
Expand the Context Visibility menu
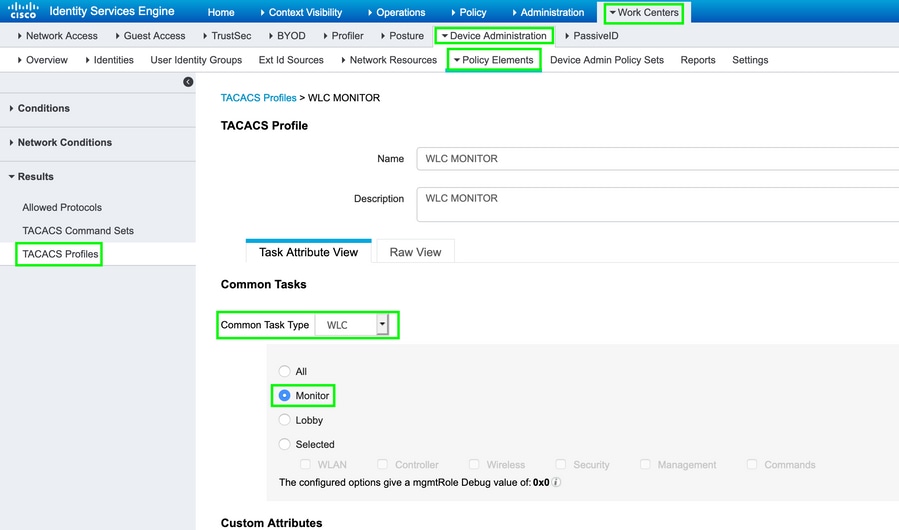click(301, 12)
